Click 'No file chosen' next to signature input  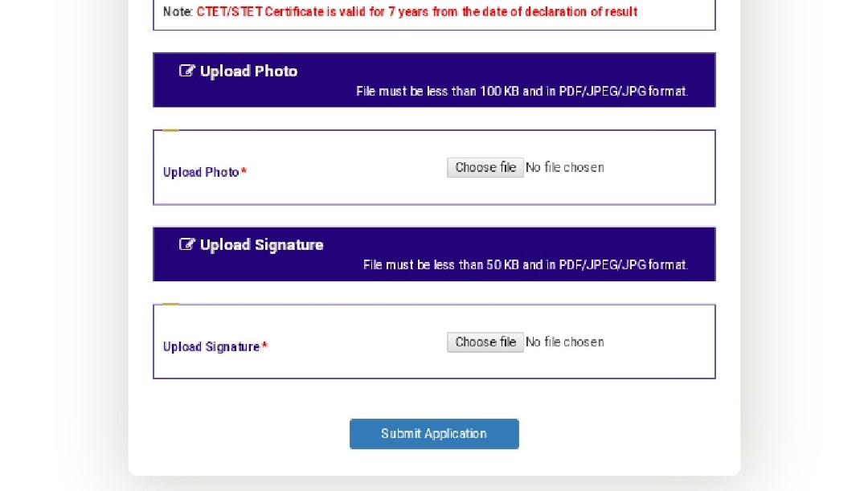click(x=565, y=342)
